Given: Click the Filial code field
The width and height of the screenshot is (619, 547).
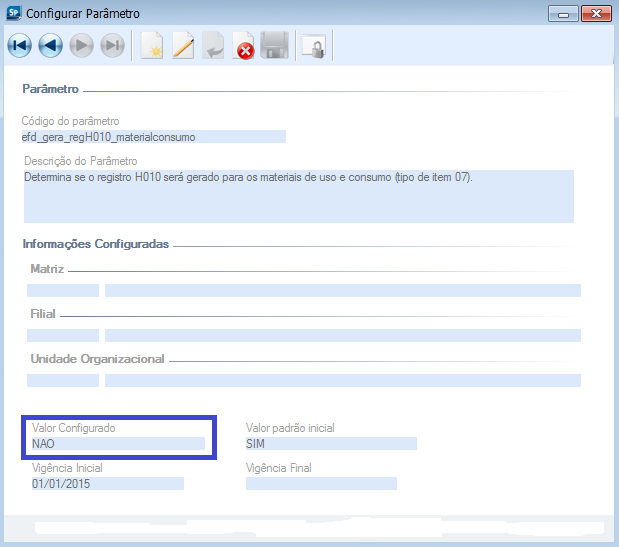Looking at the screenshot, I should 63,335.
